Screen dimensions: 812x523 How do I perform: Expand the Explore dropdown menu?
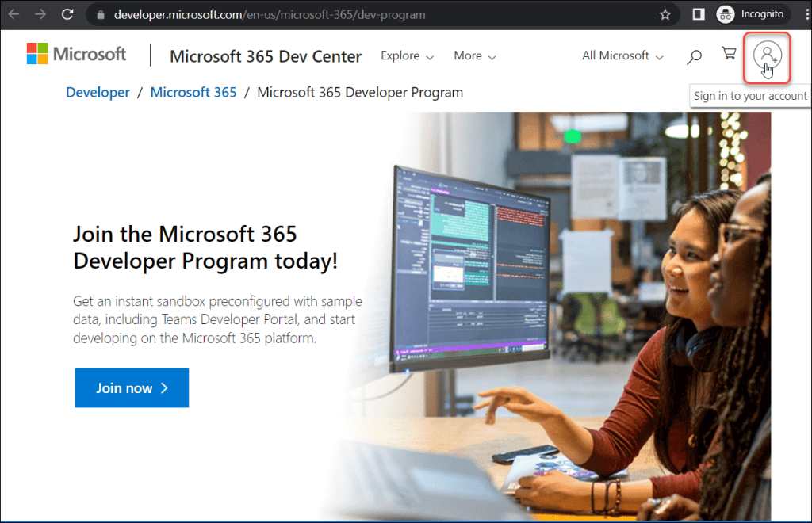(x=407, y=56)
